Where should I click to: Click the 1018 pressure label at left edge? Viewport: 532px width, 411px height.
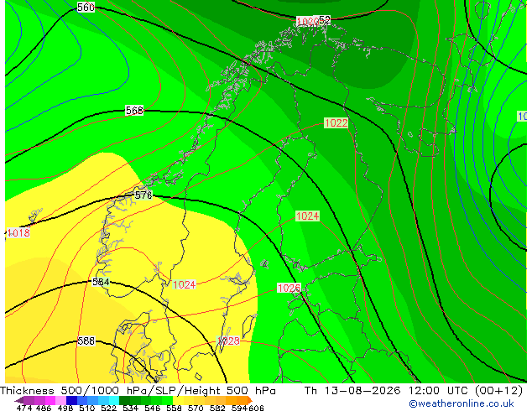point(18,233)
